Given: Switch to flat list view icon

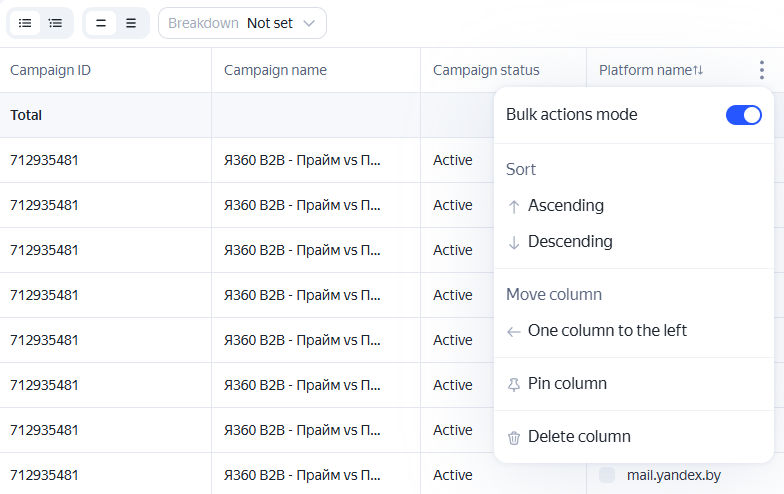Looking at the screenshot, I should point(25,23).
